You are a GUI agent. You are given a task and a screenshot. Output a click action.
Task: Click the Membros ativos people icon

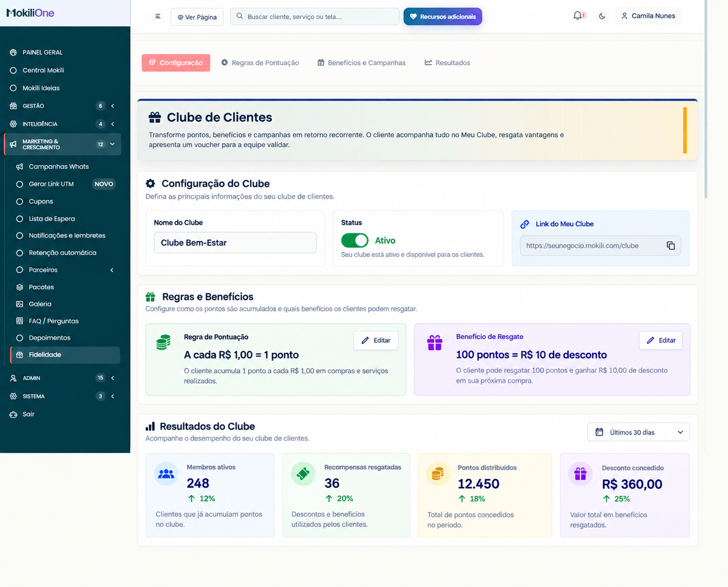166,474
